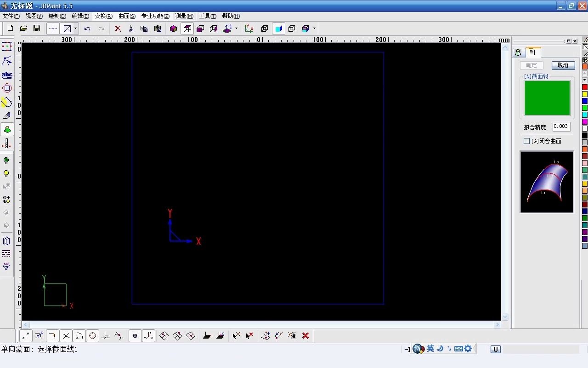Open dropdown beside the selection frame icon

click(75, 28)
